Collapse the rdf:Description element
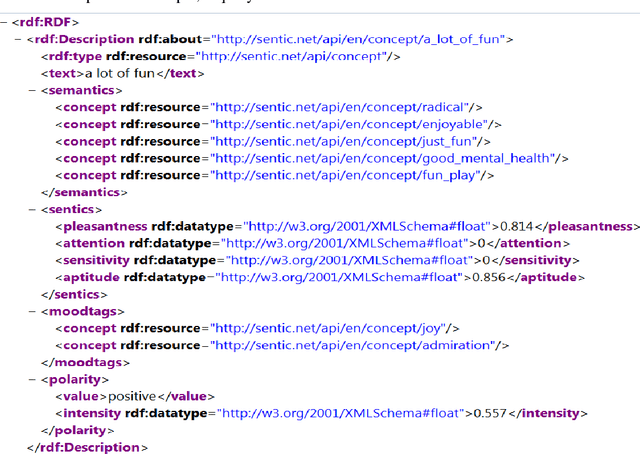The height and width of the screenshot is (454, 640). (x=18, y=39)
